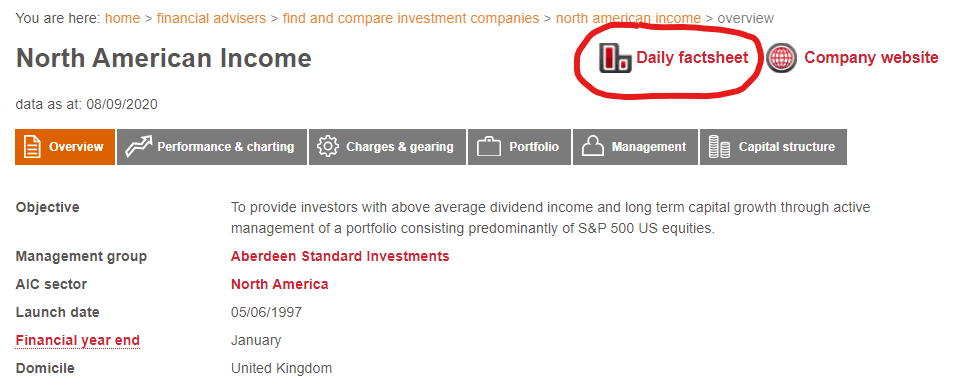
Task: Go to the home breadcrumb link
Action: click(x=122, y=18)
